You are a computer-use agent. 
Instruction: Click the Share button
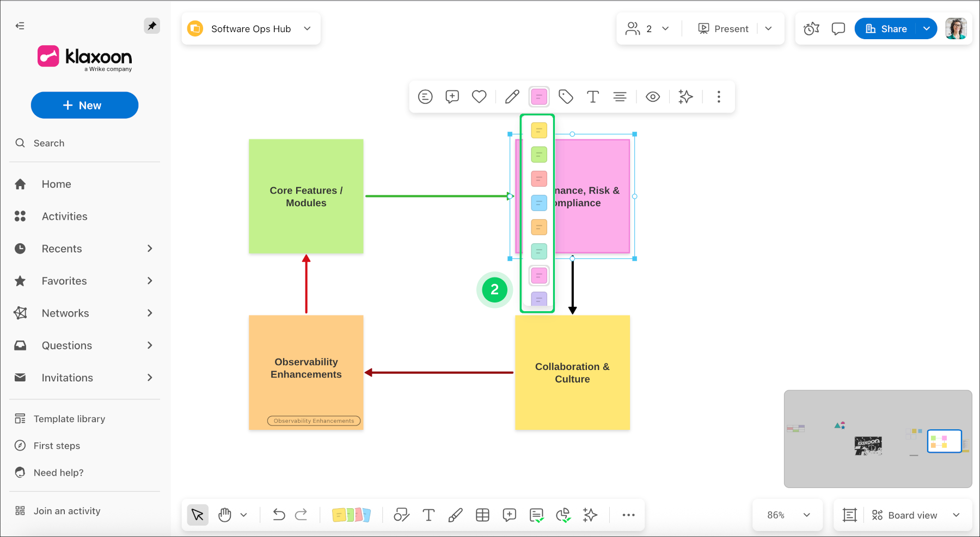pyautogui.click(x=886, y=29)
